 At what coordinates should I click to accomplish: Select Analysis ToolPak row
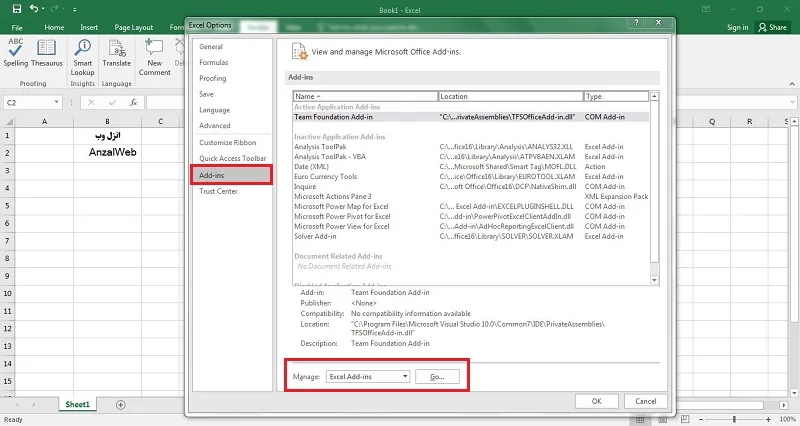(471, 146)
